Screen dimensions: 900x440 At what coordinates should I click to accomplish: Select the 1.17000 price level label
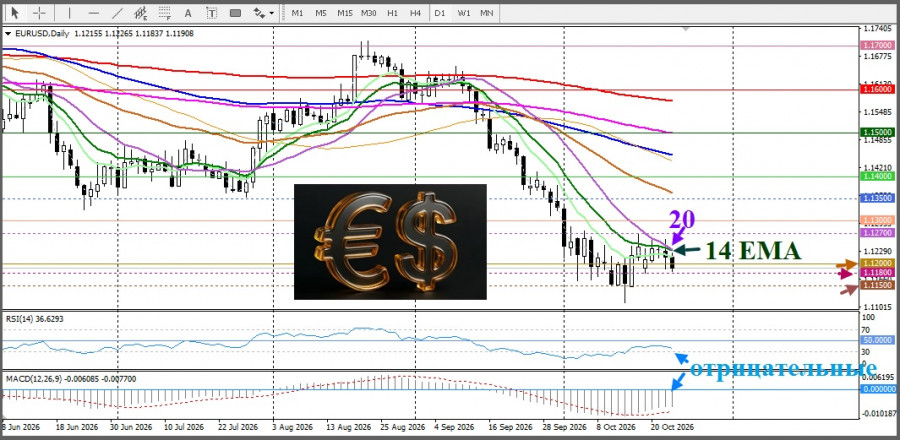[876, 45]
